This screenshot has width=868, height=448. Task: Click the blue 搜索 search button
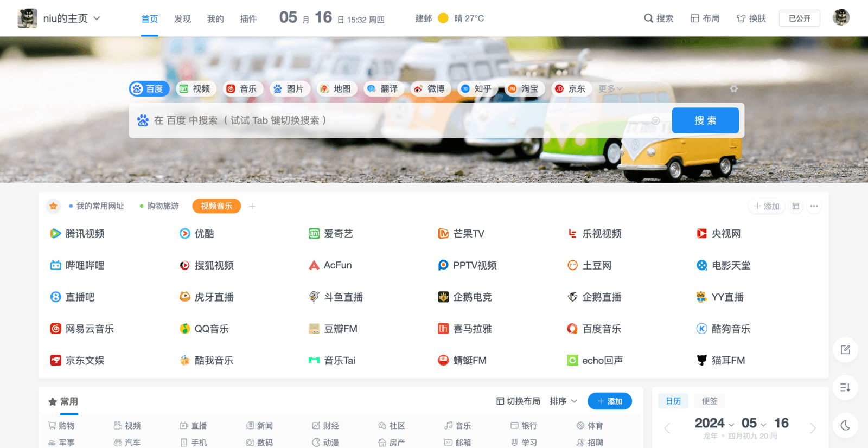point(705,120)
